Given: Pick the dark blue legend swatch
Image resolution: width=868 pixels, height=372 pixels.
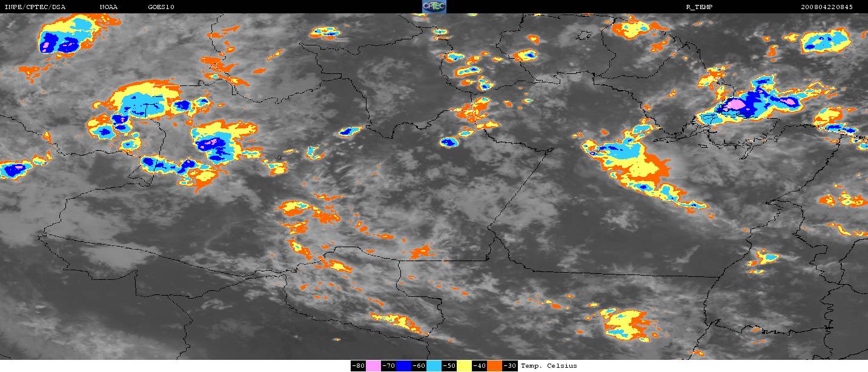Looking at the screenshot, I should tap(403, 366).
